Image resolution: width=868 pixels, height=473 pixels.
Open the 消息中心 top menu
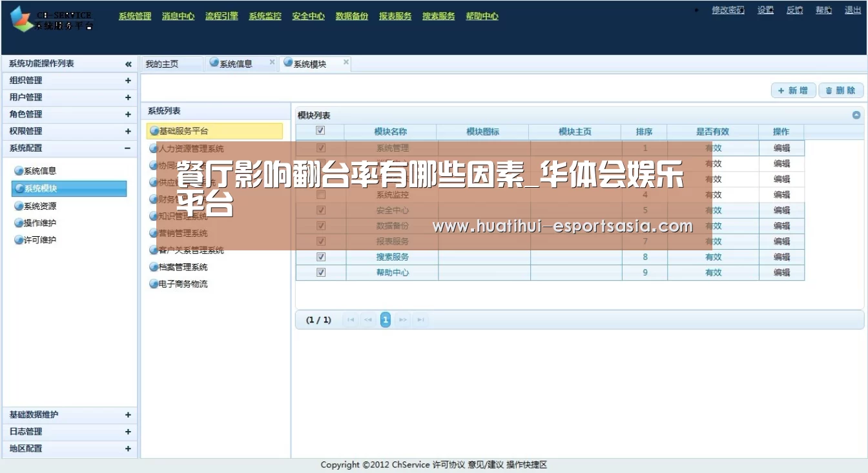178,16
